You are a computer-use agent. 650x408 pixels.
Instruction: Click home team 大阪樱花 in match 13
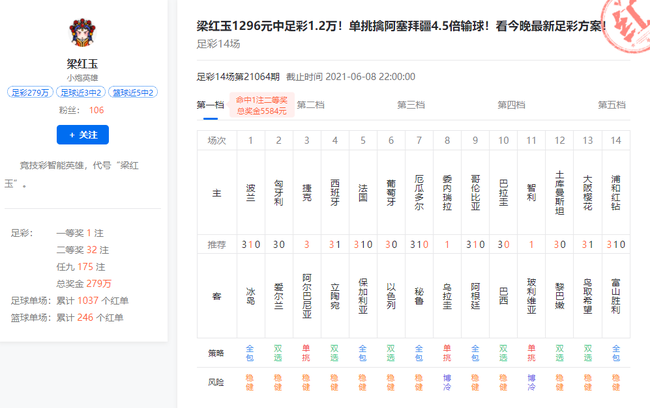(x=588, y=193)
